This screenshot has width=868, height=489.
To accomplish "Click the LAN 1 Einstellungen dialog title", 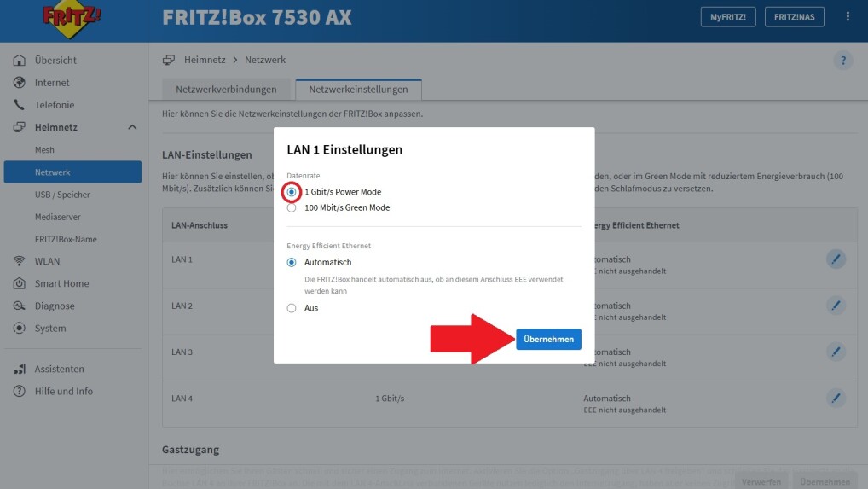I will 344,149.
